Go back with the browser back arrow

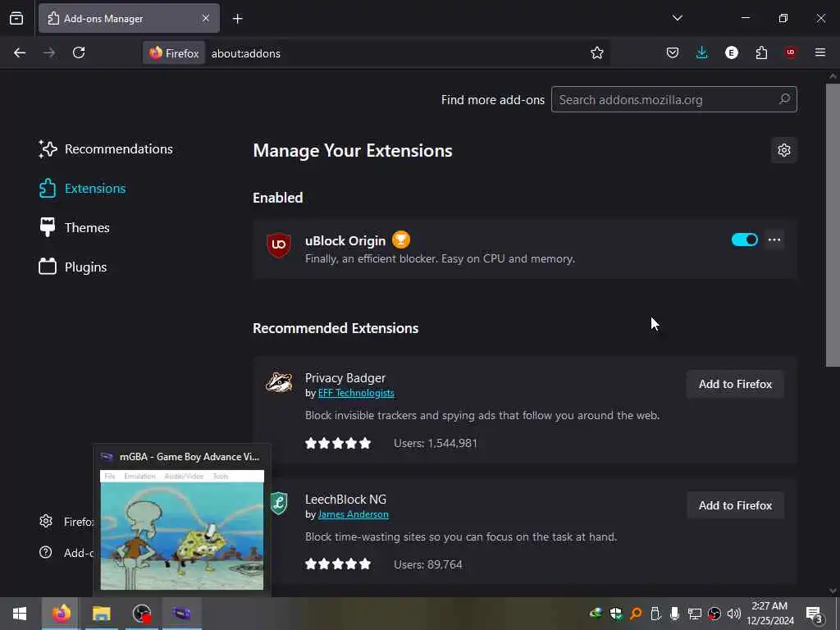tap(20, 52)
